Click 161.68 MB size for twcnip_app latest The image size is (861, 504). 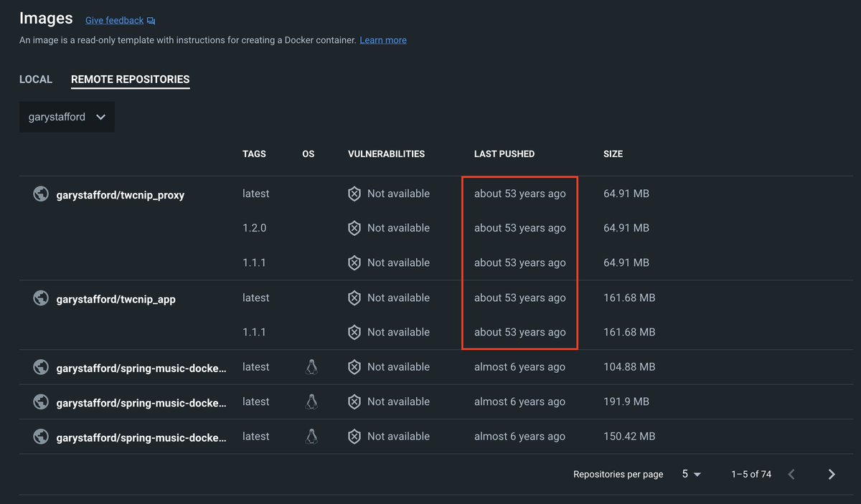[x=629, y=298]
